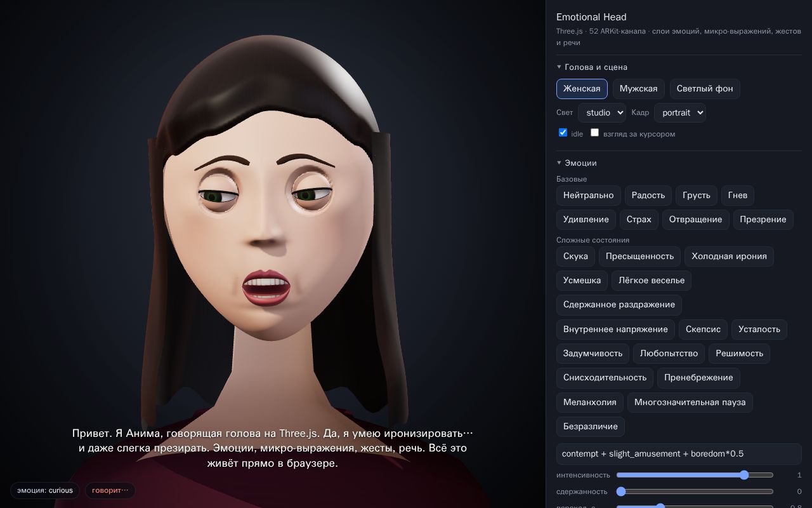This screenshot has width=812, height=508.
Task: Activate the Усталость state
Action: coord(759,330)
